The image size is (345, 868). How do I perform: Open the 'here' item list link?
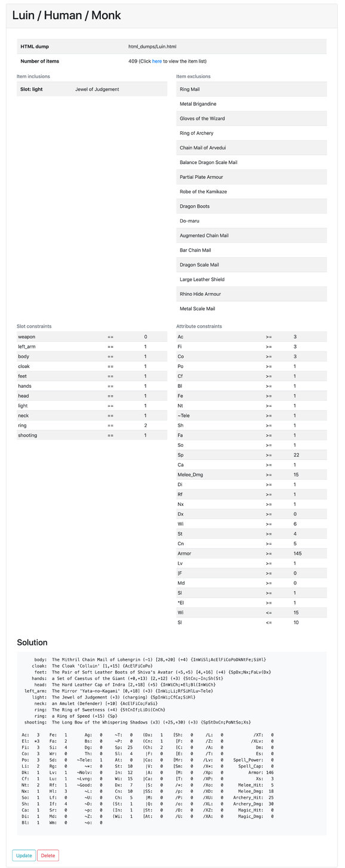tap(157, 61)
